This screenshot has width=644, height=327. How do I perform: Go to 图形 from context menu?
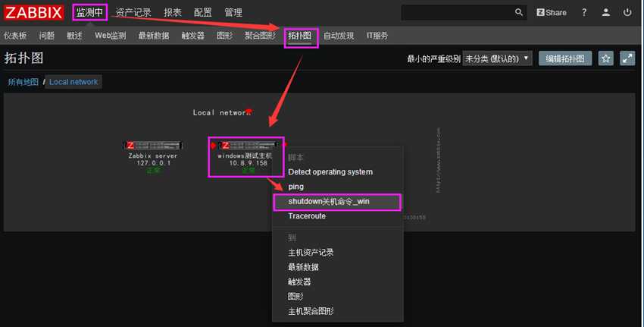[295, 297]
